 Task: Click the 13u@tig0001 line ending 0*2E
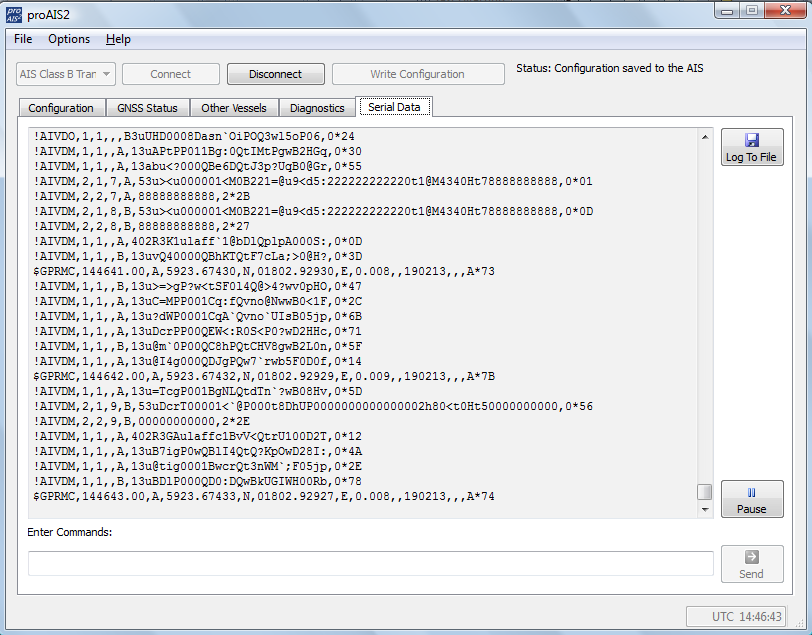(198, 467)
